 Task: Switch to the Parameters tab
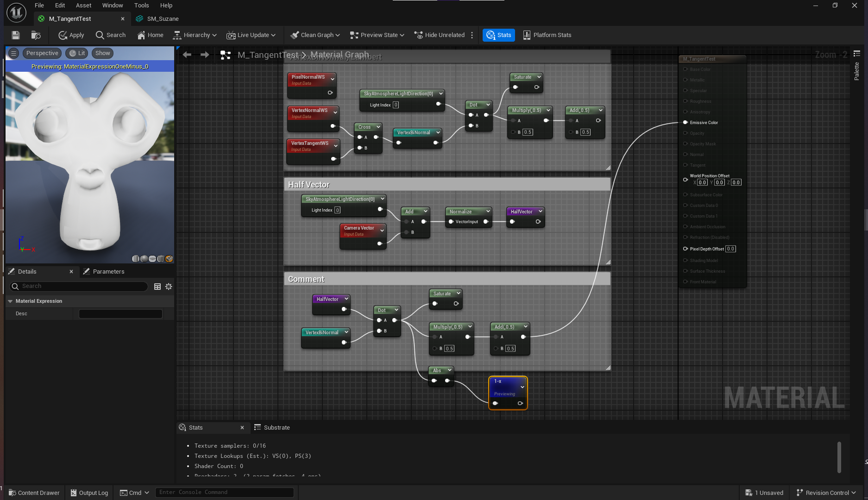click(104, 272)
